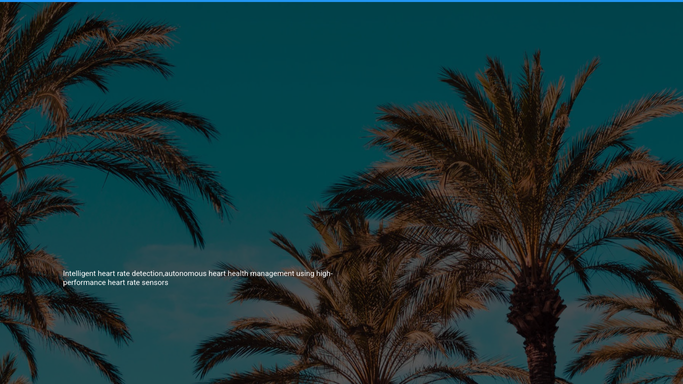This screenshot has height=384, width=683.
Task: Click the word "Intelligent" in the caption
Action: tap(79, 274)
